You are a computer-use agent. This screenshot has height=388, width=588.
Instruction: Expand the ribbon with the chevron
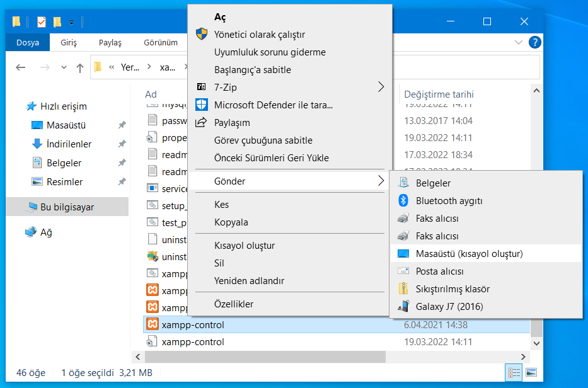pos(519,42)
